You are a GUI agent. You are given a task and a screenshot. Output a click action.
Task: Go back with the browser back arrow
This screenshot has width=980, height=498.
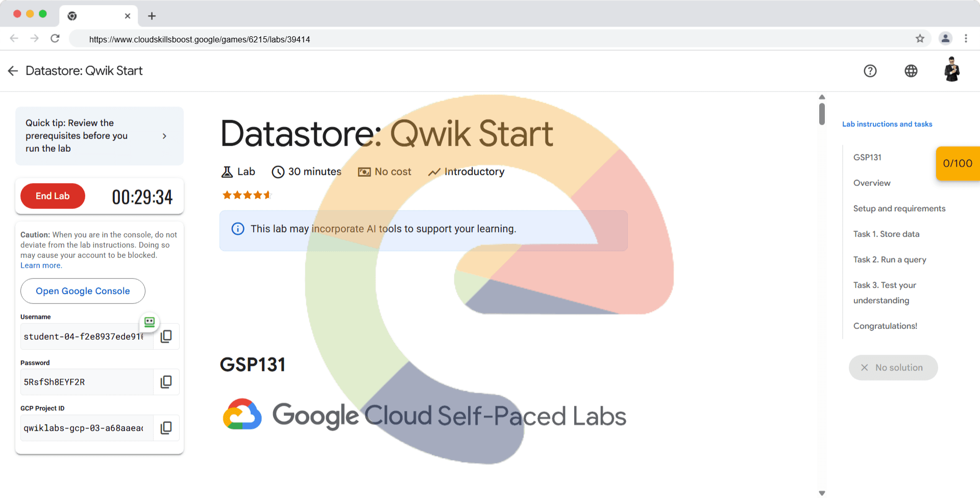tap(14, 38)
